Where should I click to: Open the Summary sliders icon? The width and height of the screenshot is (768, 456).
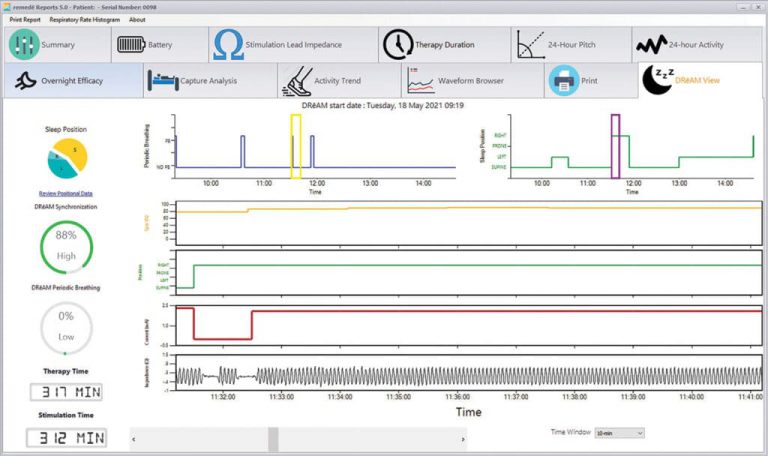(x=24, y=45)
